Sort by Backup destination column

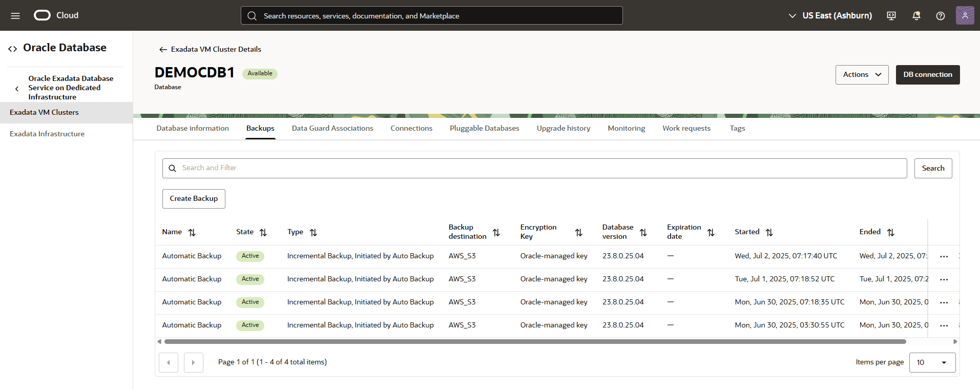click(x=496, y=233)
